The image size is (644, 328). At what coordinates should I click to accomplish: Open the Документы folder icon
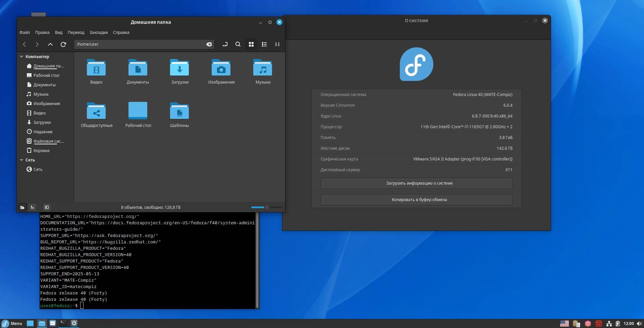[138, 68]
